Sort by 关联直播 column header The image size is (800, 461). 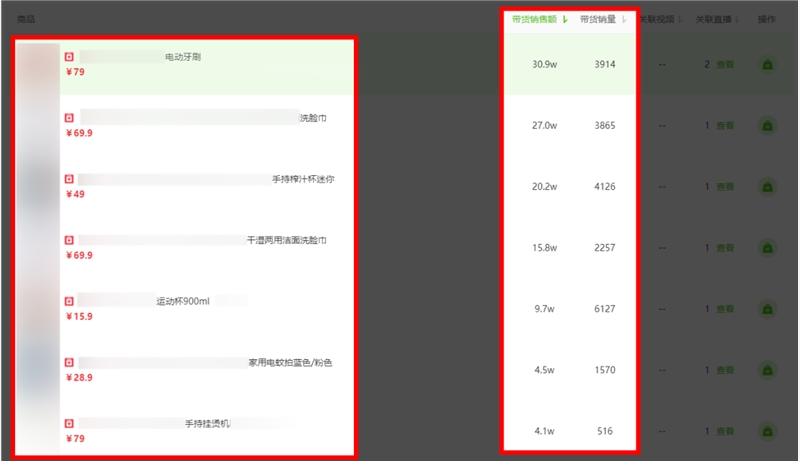717,19
